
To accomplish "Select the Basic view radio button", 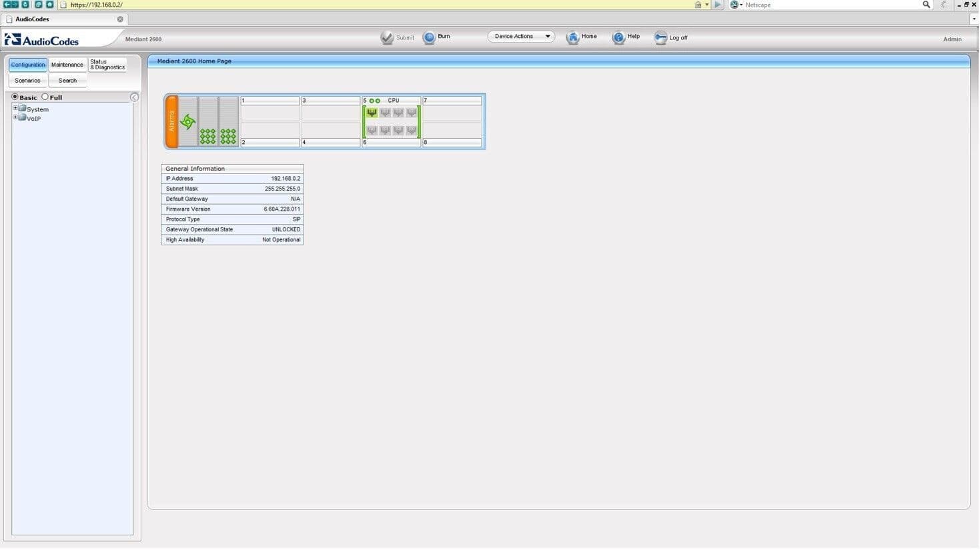I will (15, 97).
